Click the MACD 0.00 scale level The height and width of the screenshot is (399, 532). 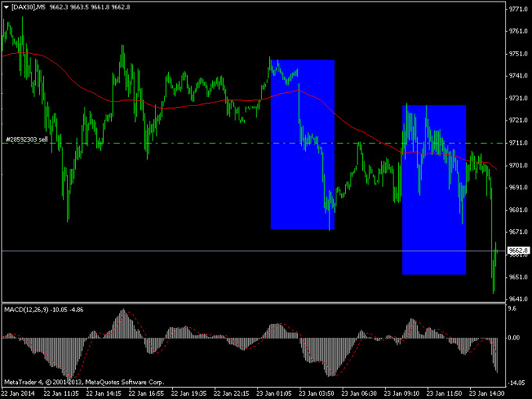[x=514, y=338]
